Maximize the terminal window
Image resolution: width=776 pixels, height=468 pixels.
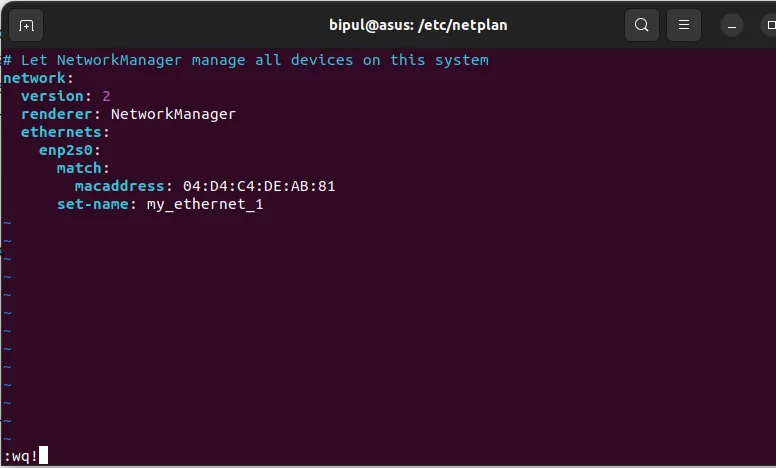click(x=770, y=25)
